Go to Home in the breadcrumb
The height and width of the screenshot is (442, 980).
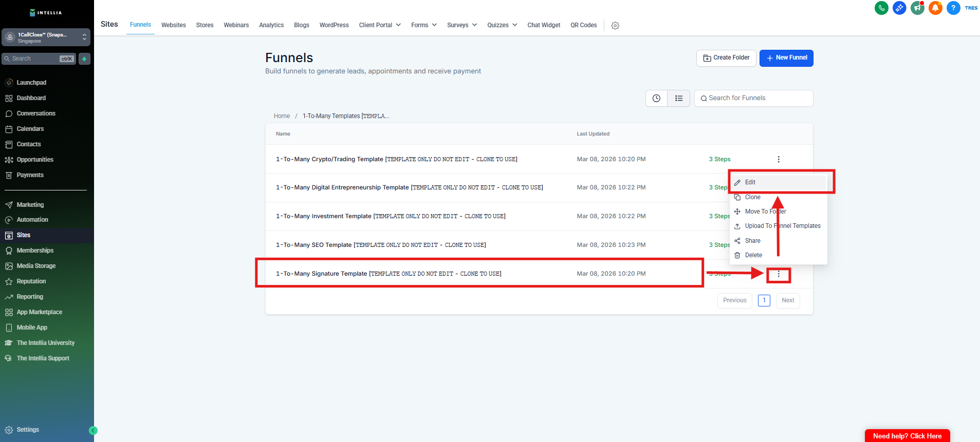click(282, 116)
